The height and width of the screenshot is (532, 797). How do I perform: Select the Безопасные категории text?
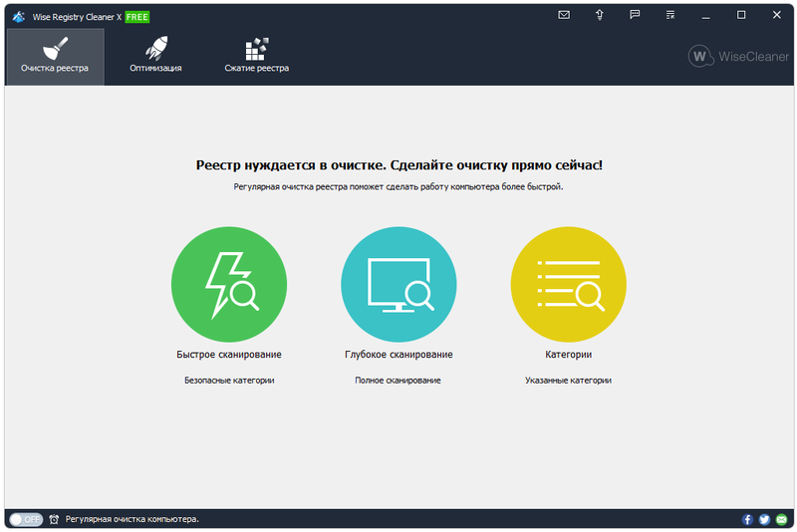(229, 381)
